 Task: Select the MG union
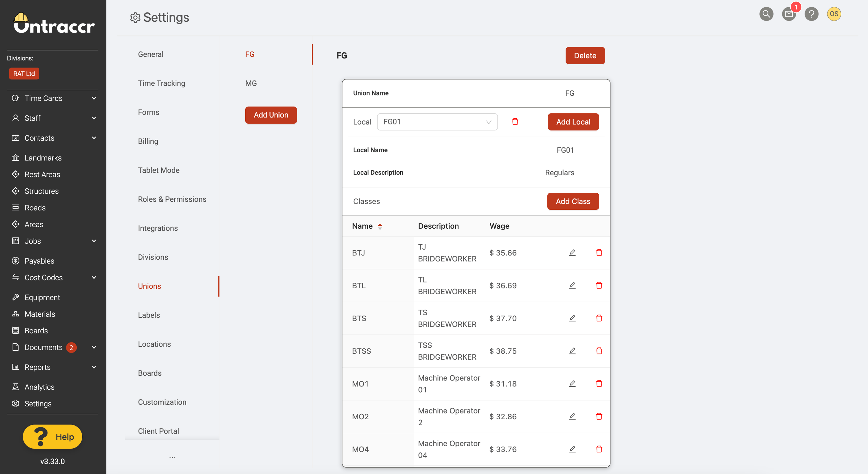[x=251, y=83]
